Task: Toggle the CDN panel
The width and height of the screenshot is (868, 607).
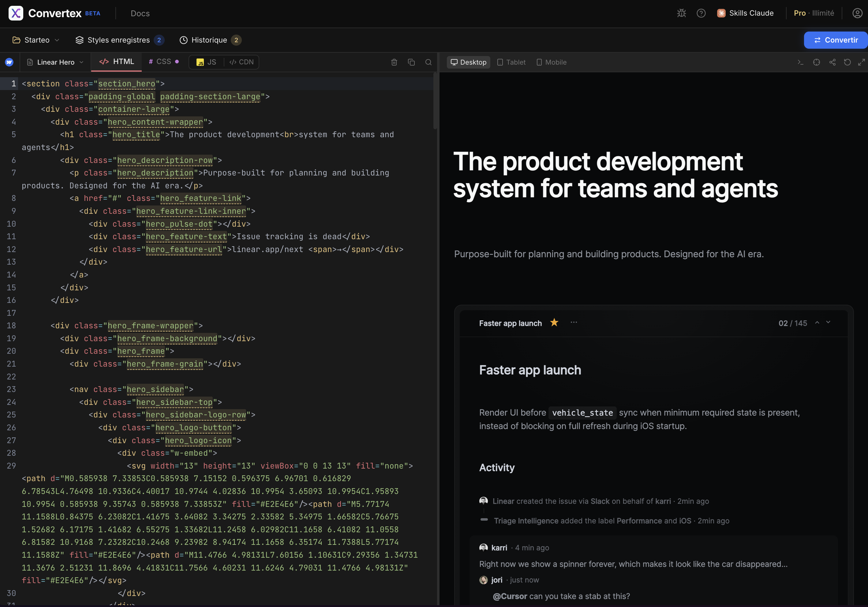Action: (241, 62)
